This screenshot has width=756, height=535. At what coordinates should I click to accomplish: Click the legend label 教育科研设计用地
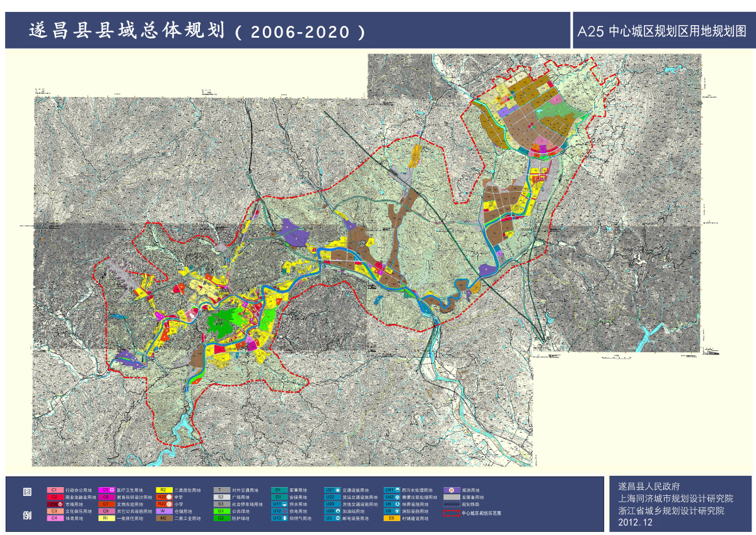tap(134, 497)
